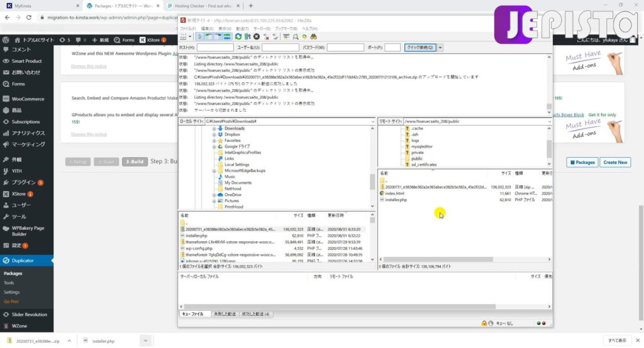Toggle the synchronized browsing icon

304,36
